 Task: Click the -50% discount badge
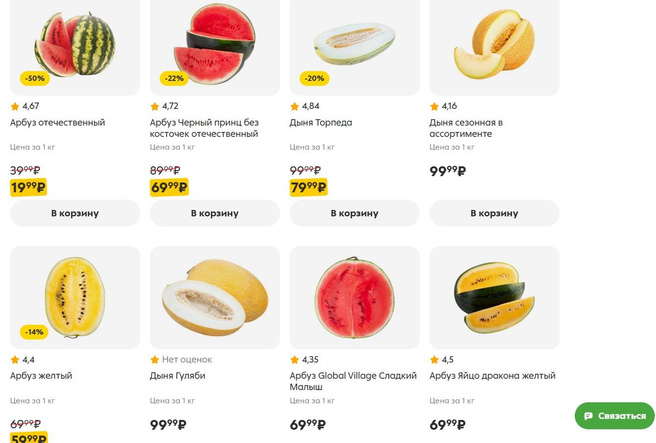tap(34, 78)
